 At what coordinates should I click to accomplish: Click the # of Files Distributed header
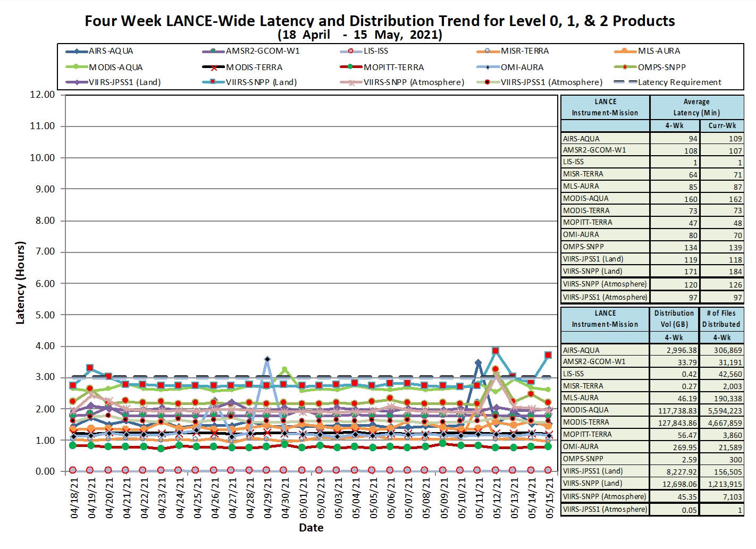point(721,319)
